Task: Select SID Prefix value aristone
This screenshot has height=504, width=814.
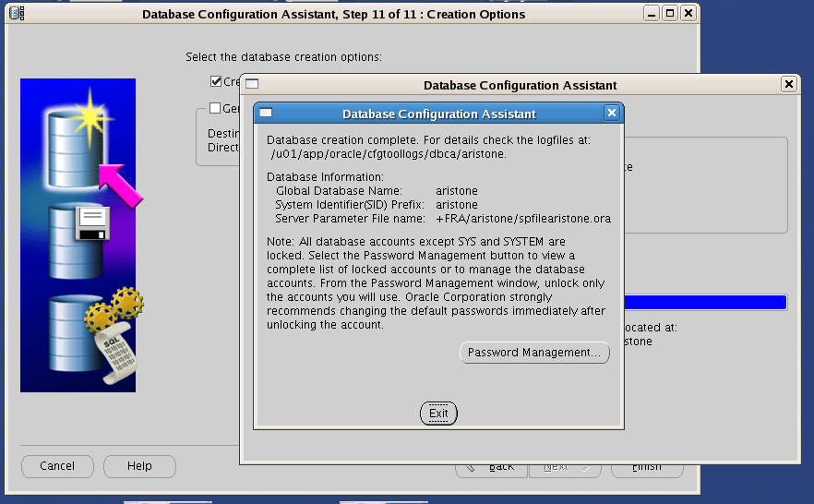Action: 457,205
